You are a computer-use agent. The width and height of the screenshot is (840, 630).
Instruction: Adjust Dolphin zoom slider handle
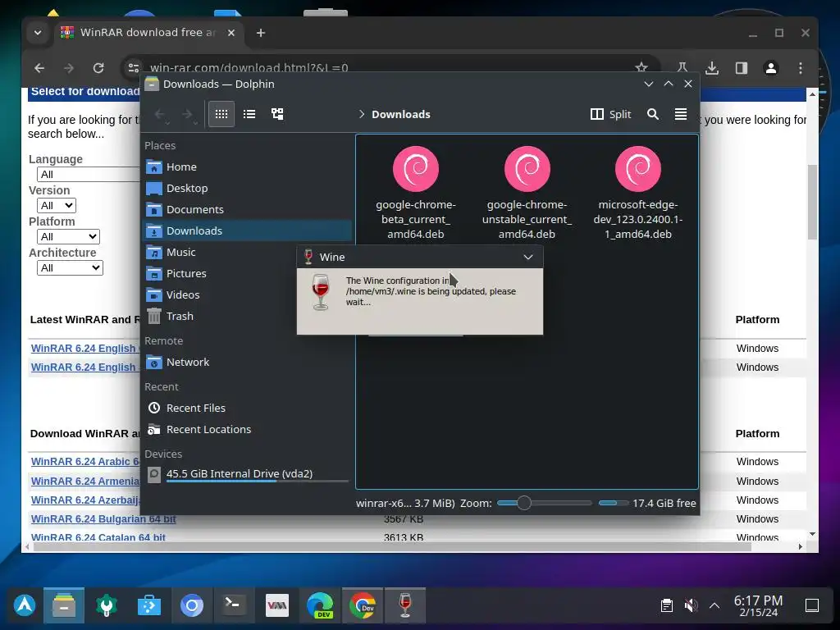click(524, 503)
